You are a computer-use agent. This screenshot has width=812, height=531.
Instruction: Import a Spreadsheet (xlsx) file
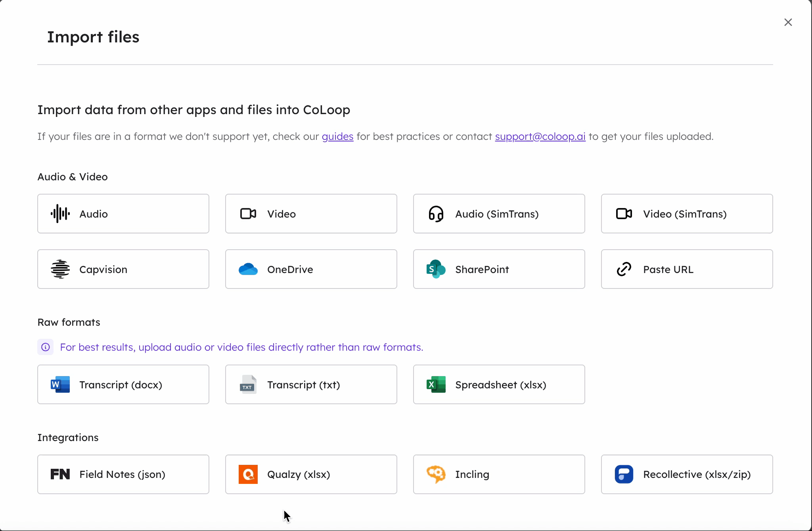(499, 384)
